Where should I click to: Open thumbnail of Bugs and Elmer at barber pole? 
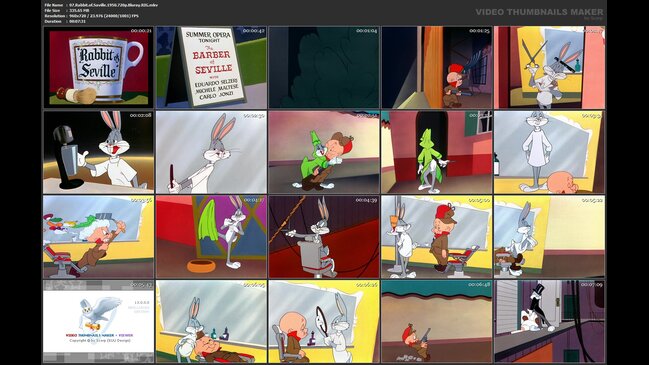point(436,237)
